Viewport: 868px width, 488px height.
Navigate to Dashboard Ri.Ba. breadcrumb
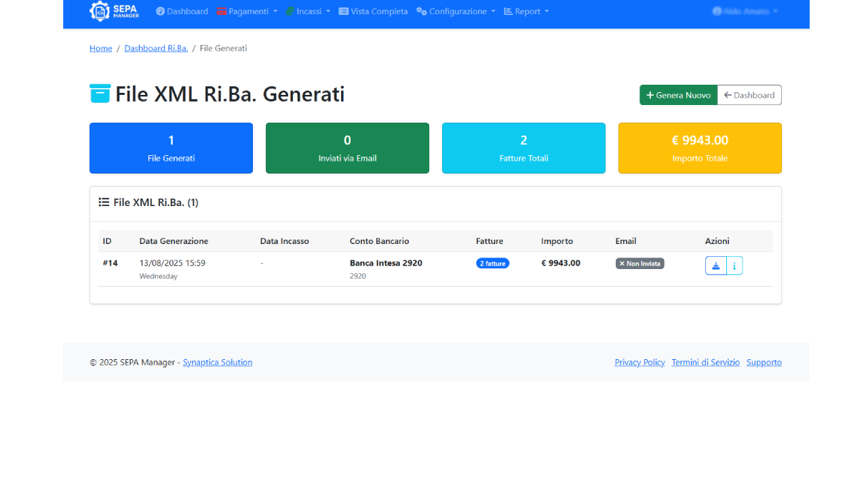coord(156,48)
